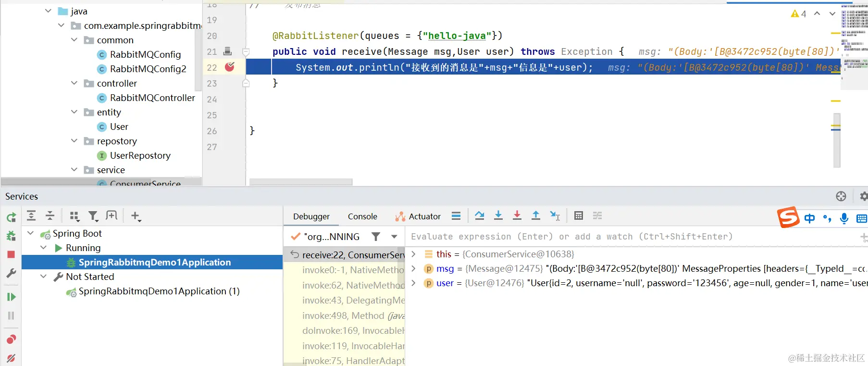Screen dimensions: 868x366
Task: Expand the 'this' variable
Action: point(413,254)
